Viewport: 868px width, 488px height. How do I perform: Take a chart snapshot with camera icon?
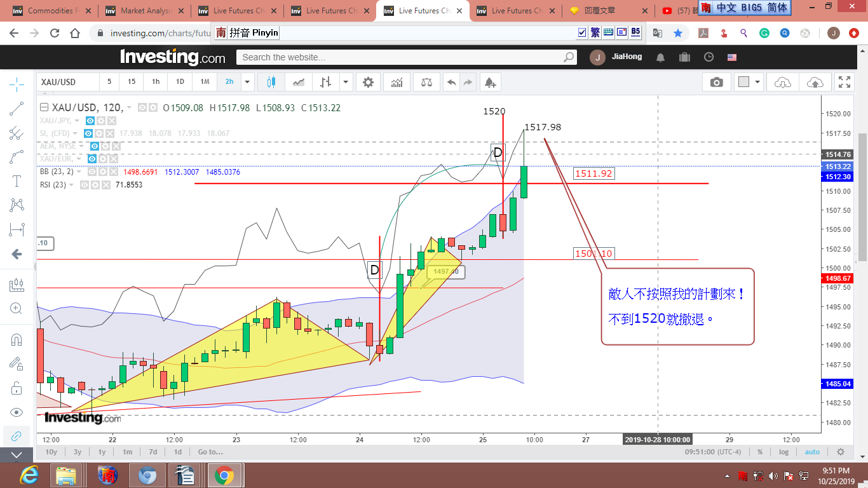coord(716,82)
